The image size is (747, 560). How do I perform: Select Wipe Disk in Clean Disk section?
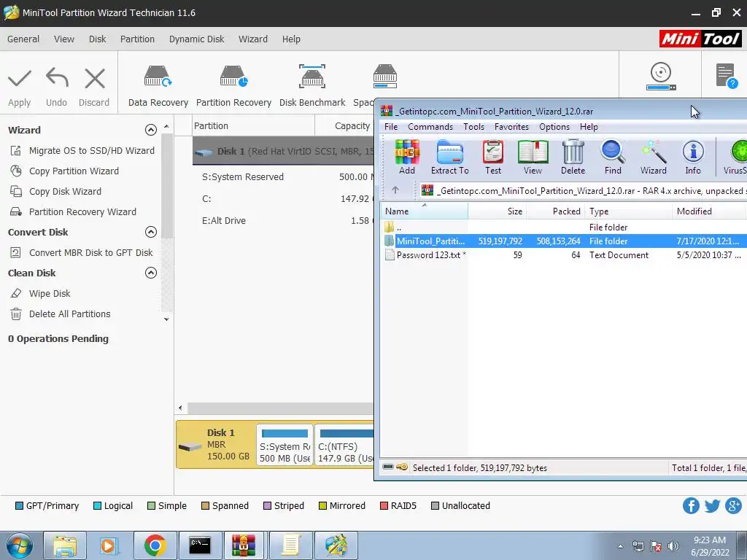click(40, 293)
